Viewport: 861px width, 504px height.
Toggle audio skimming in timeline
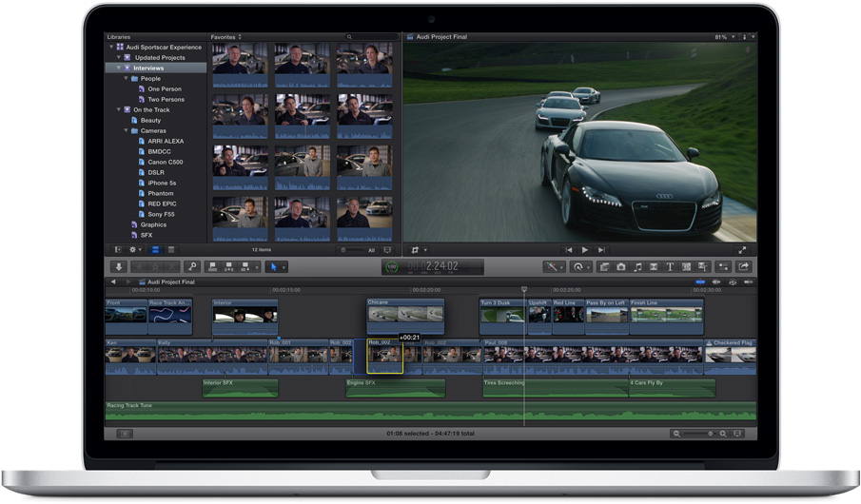(x=716, y=282)
